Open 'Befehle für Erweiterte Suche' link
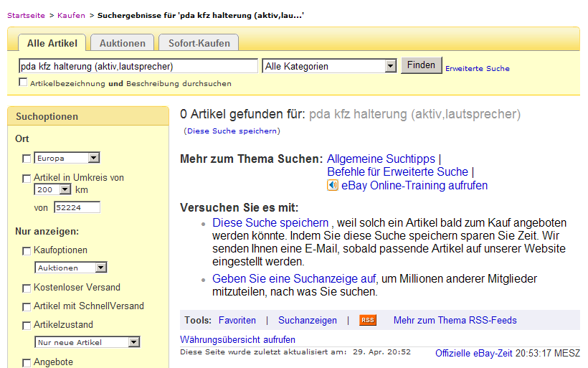This screenshot has width=588, height=368. pos(397,172)
